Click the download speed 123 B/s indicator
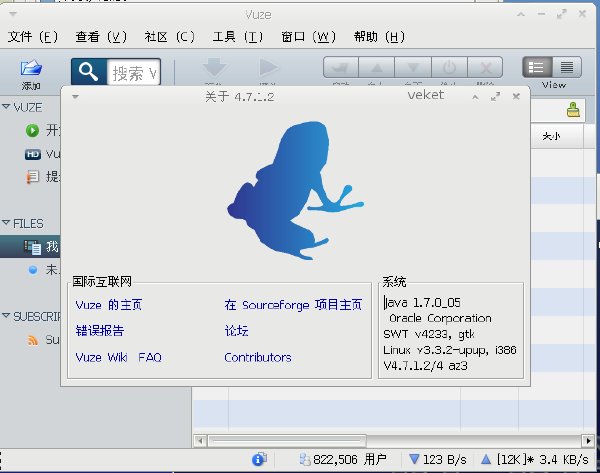 click(438, 459)
